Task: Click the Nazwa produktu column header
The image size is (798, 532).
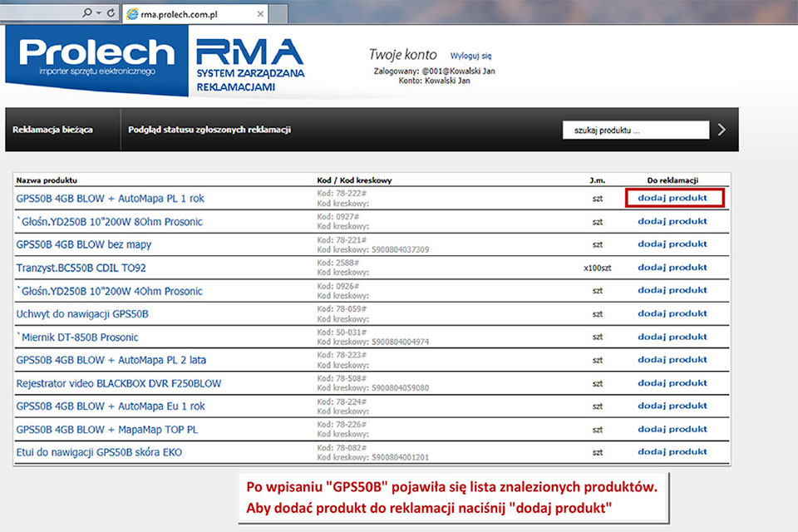Action: 47,180
